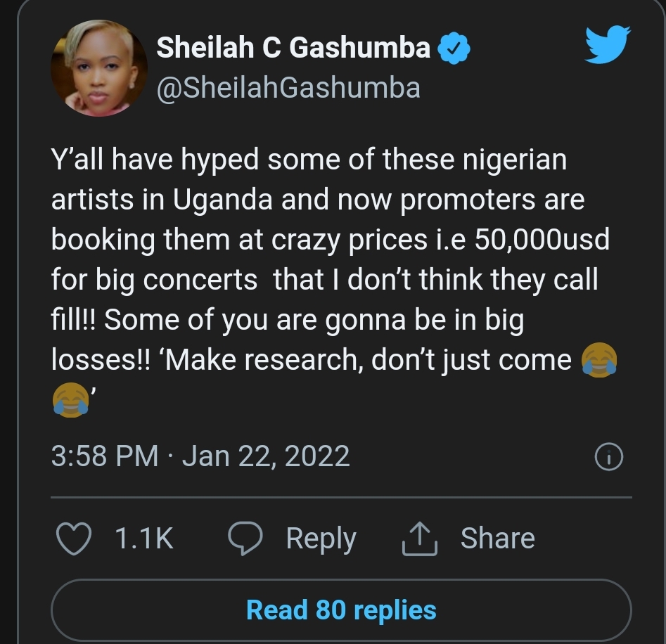Click the 1.1K likes count
Screen dimensions: 666x644
(x=143, y=539)
